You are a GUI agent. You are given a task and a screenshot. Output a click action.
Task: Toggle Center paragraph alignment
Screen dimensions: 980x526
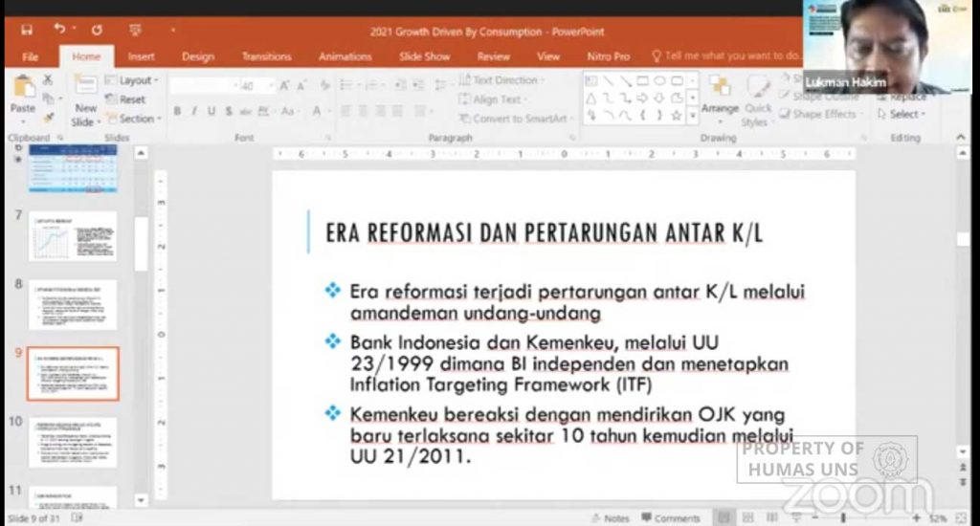click(x=363, y=111)
